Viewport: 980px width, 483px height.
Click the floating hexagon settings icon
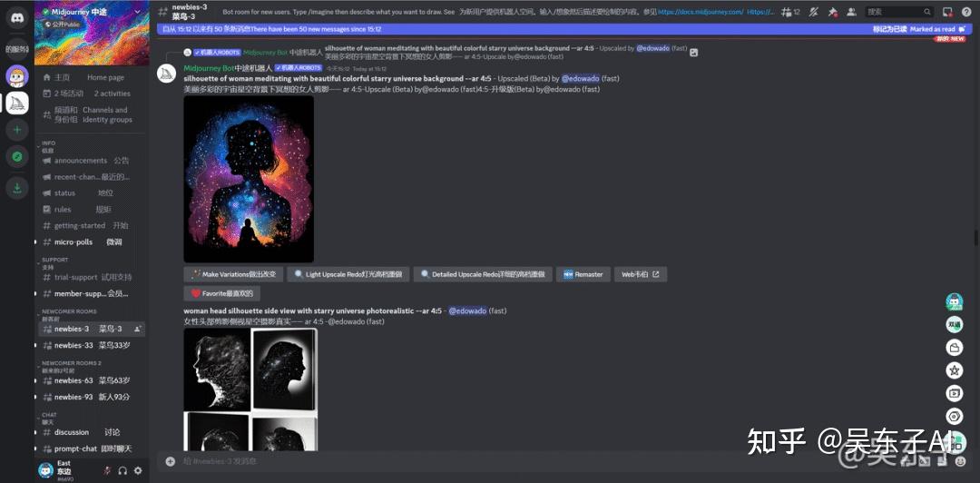pos(955,416)
